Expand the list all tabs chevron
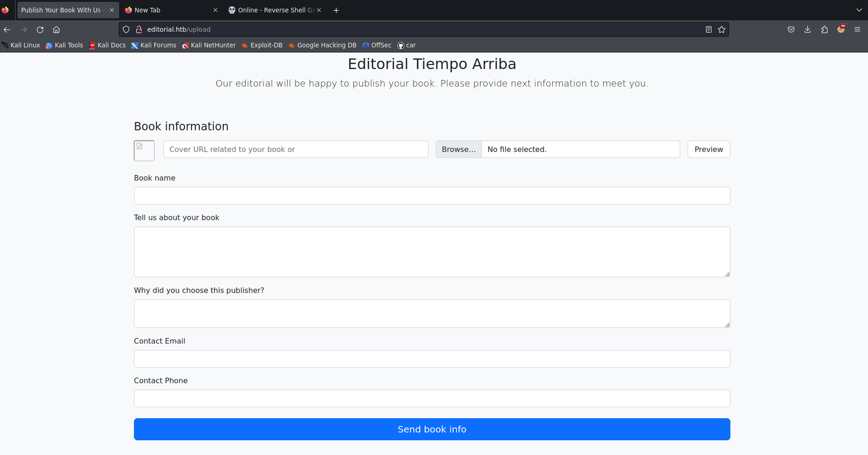 pos(859,10)
